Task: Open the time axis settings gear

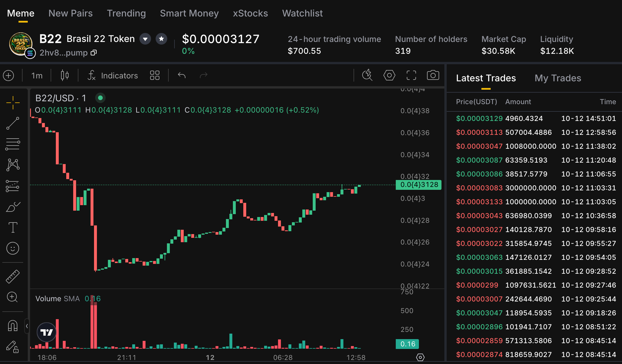Action: coord(420,357)
